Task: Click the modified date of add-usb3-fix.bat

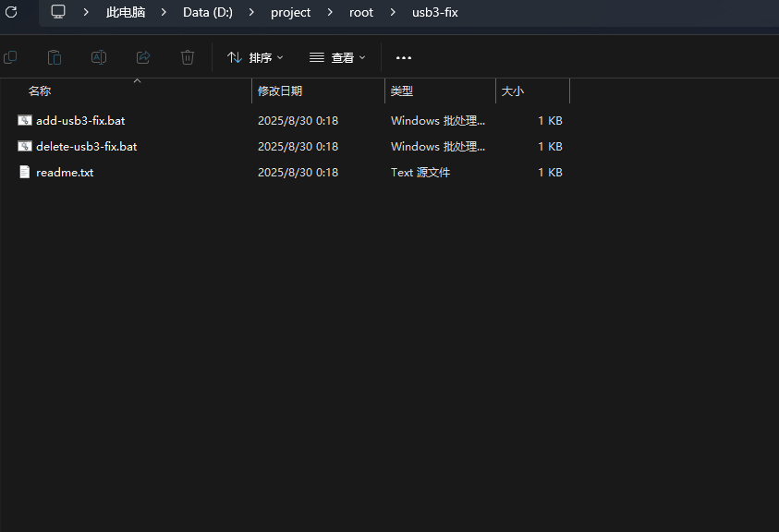Action: pyautogui.click(x=298, y=120)
